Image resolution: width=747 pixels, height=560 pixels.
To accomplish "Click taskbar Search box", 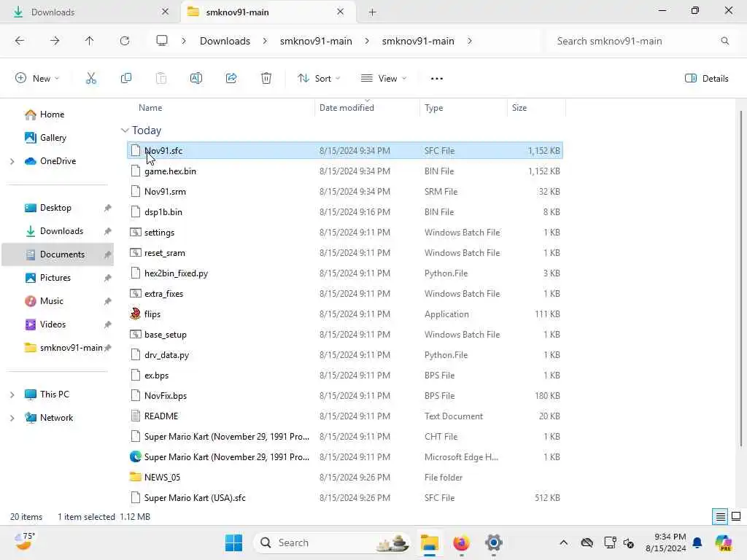I will coord(332,542).
